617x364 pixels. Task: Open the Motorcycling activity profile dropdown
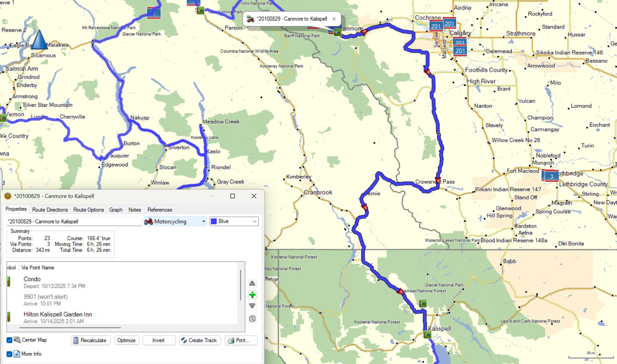coord(175,221)
